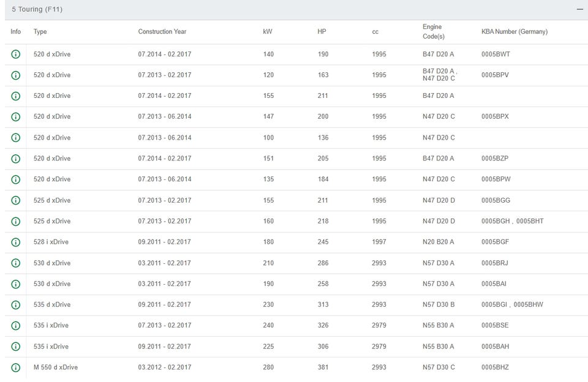Click the HP column header
The image size is (588, 382).
pyautogui.click(x=322, y=31)
